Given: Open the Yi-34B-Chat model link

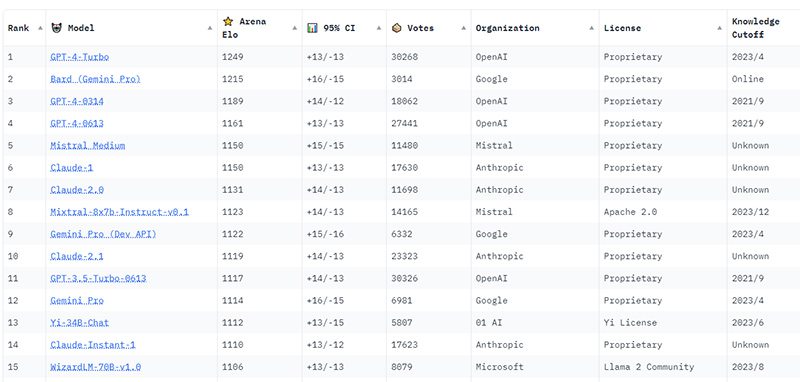Looking at the screenshot, I should tap(80, 322).
